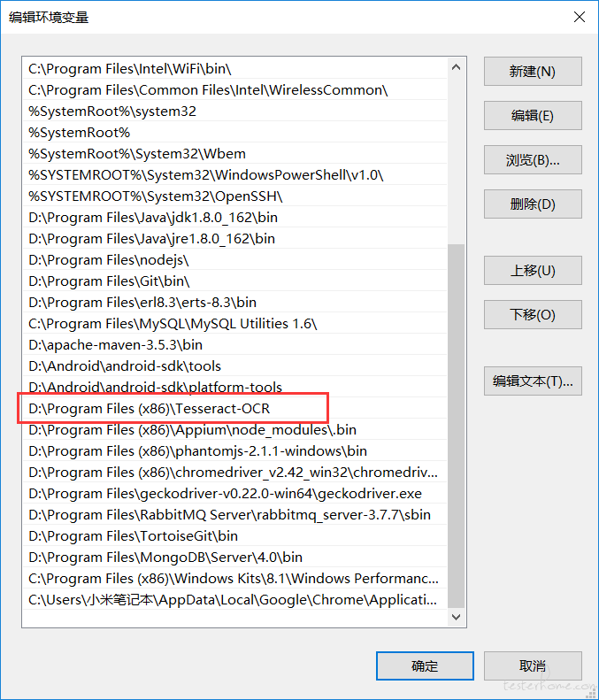Click the path list scrollbar thumb
The height and width of the screenshot is (700, 599).
456,426
